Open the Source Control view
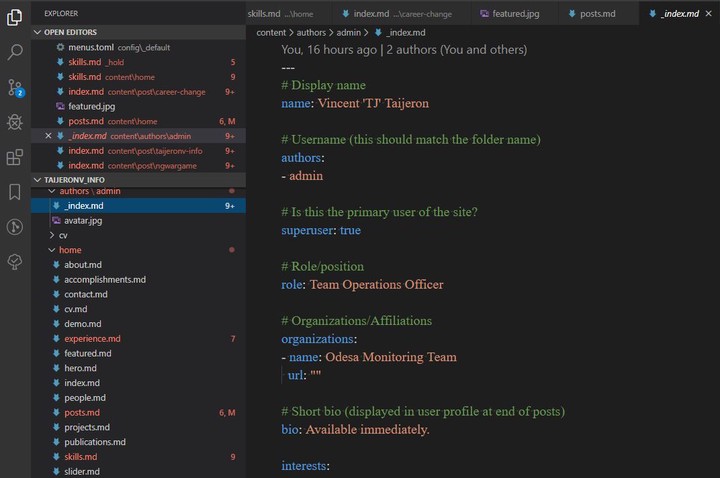720x478 pixels. pos(15,87)
